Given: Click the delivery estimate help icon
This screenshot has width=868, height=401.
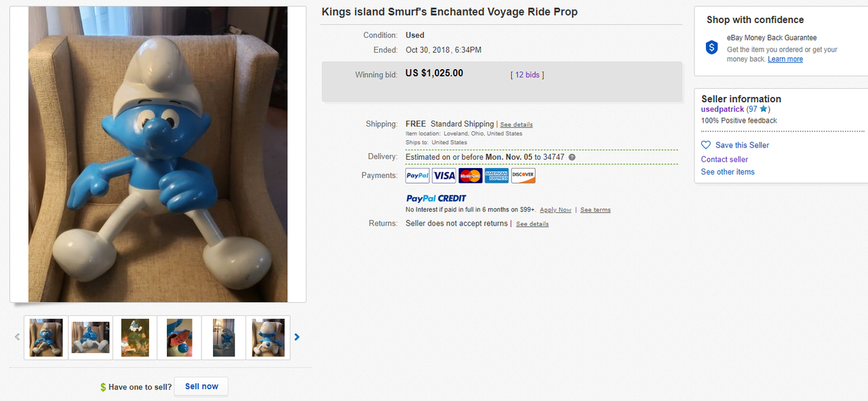Looking at the screenshot, I should click(x=572, y=157).
